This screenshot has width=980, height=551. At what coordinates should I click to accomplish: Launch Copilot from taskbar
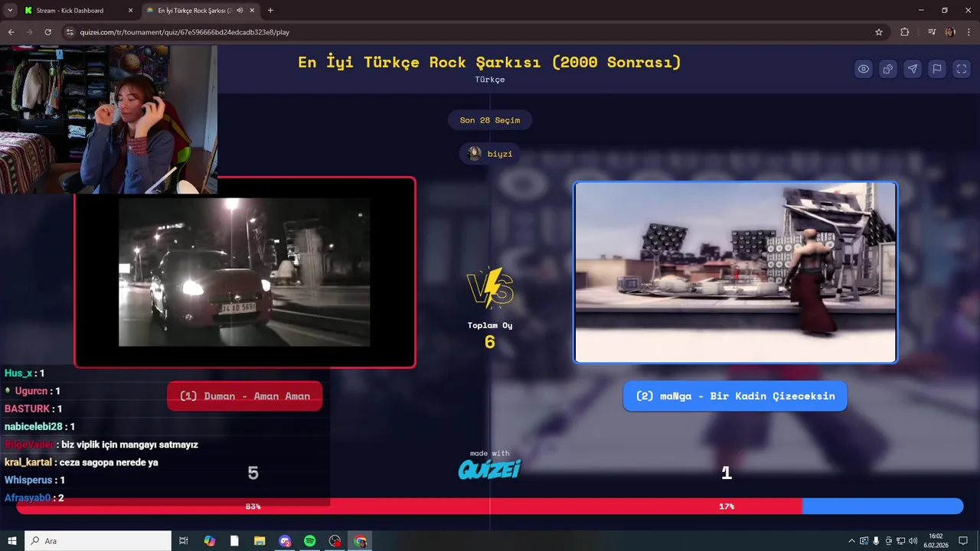[210, 541]
